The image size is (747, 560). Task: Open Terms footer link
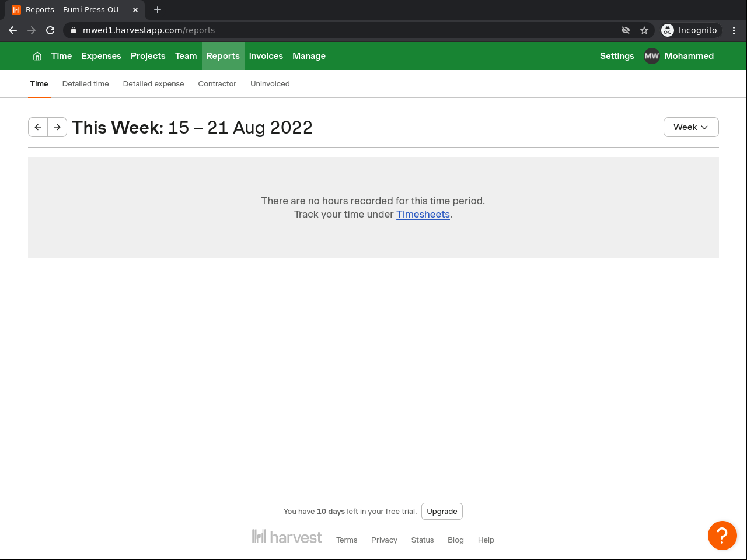coord(347,540)
